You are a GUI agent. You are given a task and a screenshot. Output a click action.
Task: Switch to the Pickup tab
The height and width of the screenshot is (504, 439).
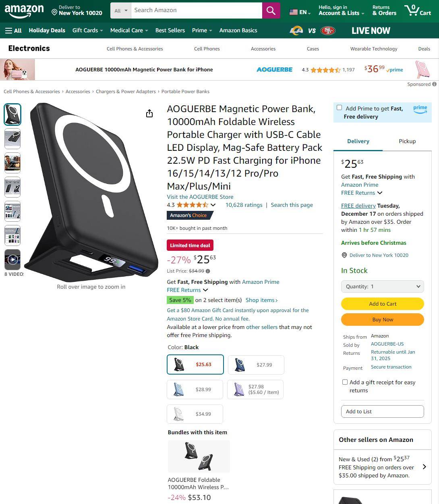tap(407, 141)
